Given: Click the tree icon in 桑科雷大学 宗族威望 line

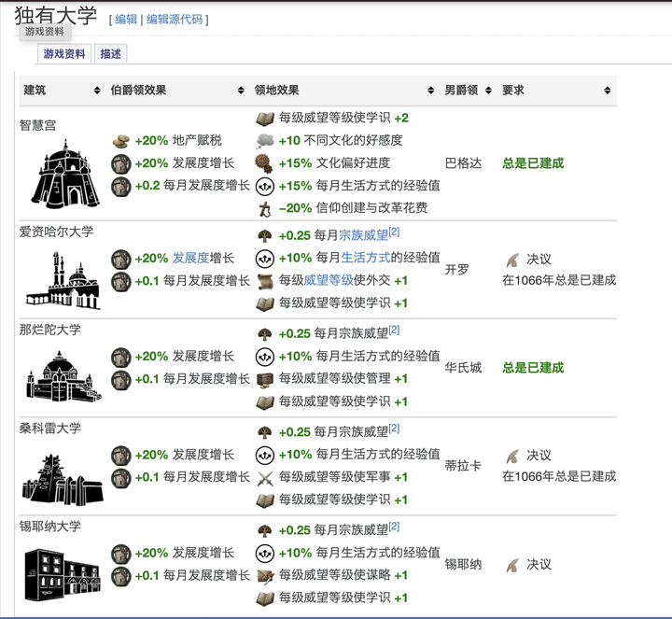Looking at the screenshot, I should pos(265,432).
